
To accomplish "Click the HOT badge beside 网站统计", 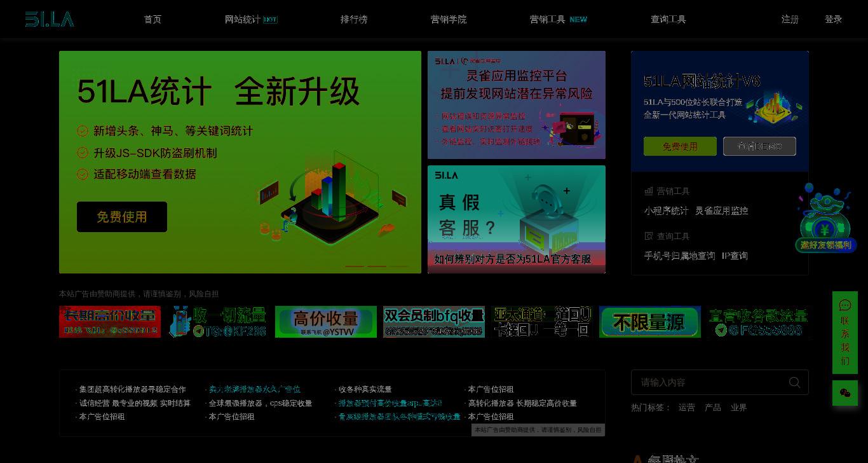I will 270,20.
